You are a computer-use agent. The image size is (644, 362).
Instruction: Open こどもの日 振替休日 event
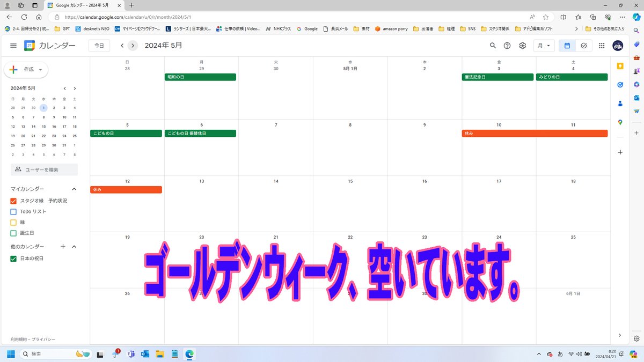(200, 134)
